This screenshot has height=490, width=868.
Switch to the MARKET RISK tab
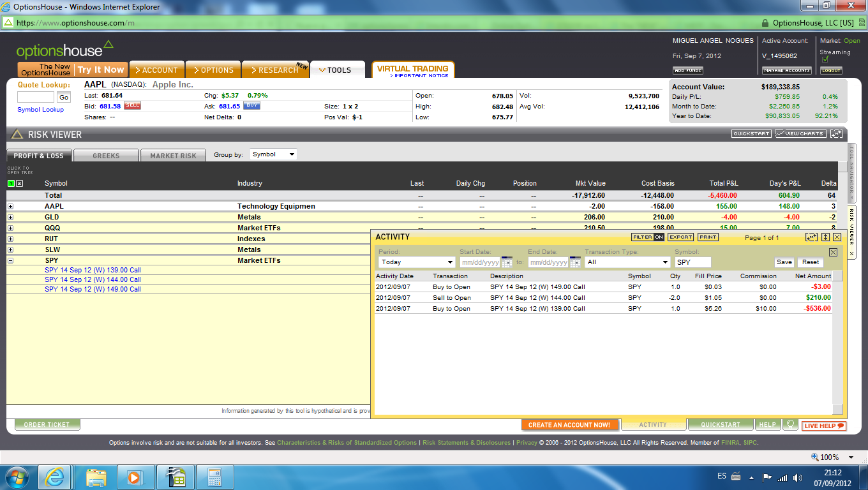click(174, 155)
